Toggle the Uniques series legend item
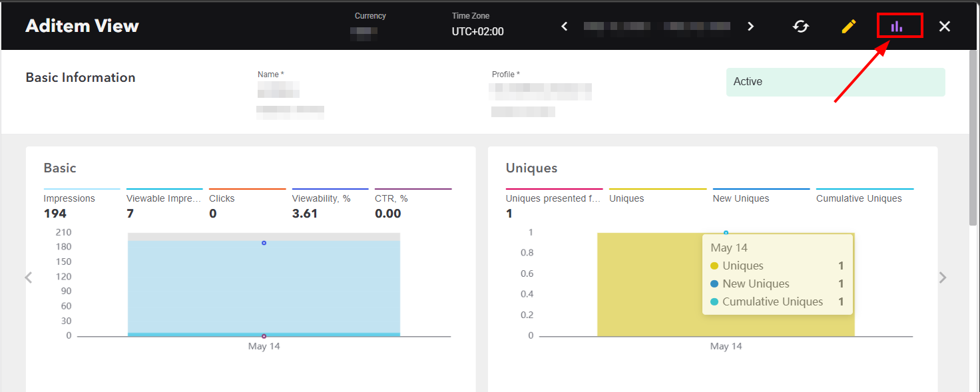 click(x=658, y=198)
